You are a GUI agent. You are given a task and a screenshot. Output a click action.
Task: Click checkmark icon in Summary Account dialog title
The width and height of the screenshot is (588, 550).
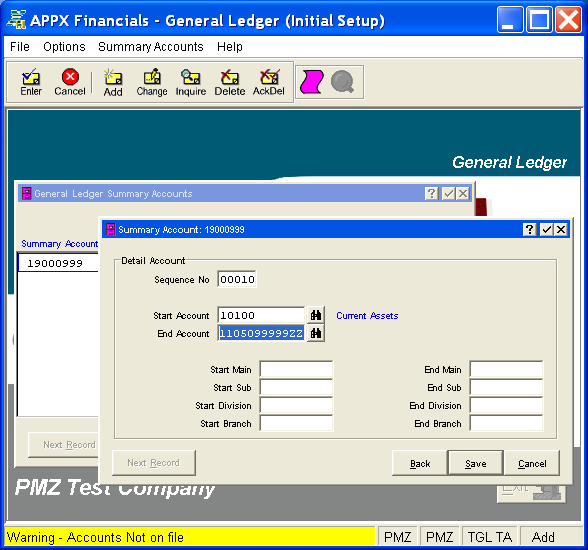pos(547,229)
